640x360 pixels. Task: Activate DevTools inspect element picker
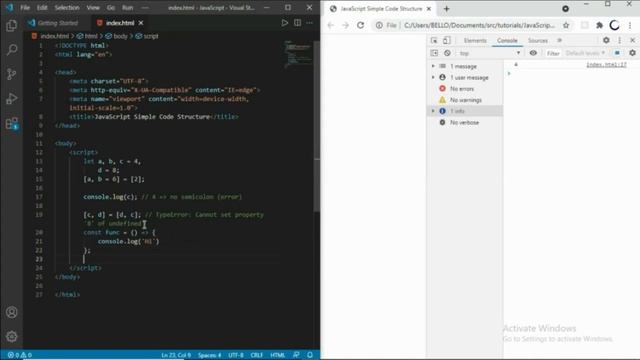pyautogui.click(x=434, y=40)
